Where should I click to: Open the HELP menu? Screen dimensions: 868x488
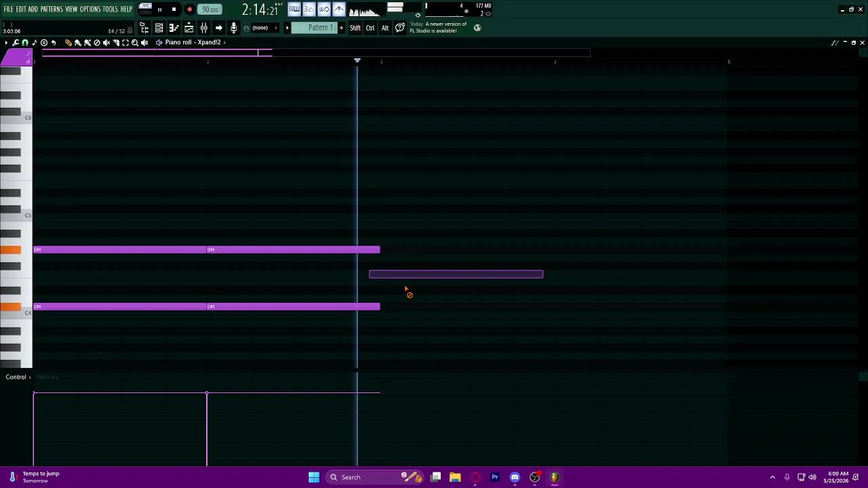click(x=126, y=9)
